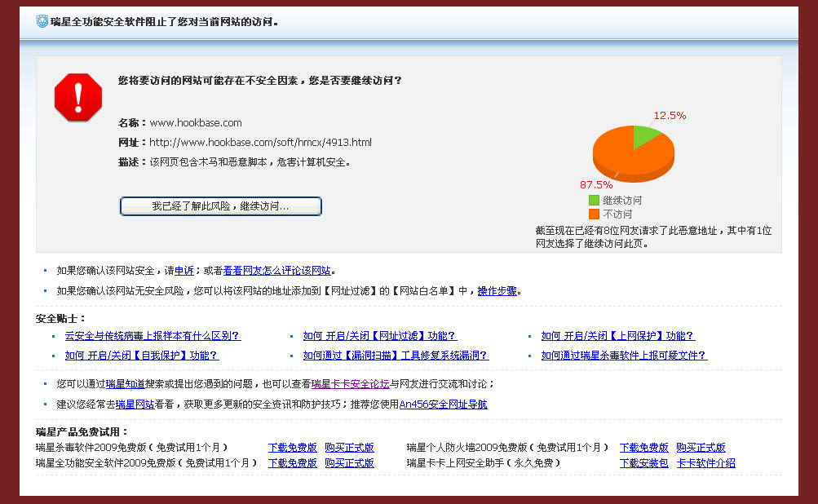Image resolution: width=818 pixels, height=504 pixels.
Task: Click the description 该网页包含木马和恶意脚本
Action: pos(209,162)
